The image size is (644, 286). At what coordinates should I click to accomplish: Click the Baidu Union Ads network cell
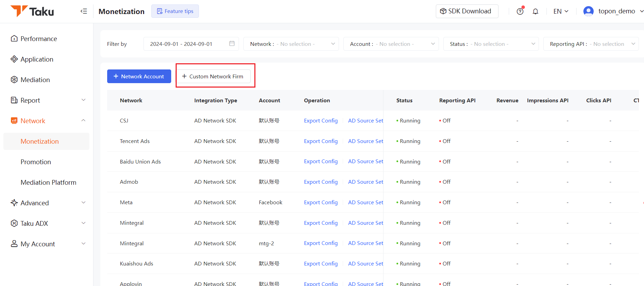tap(140, 161)
